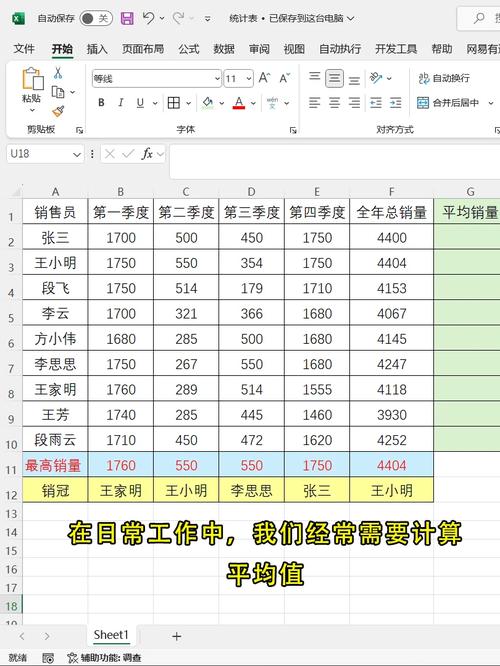500x666 pixels.
Task: Increase the cell indent
Action: (395, 103)
